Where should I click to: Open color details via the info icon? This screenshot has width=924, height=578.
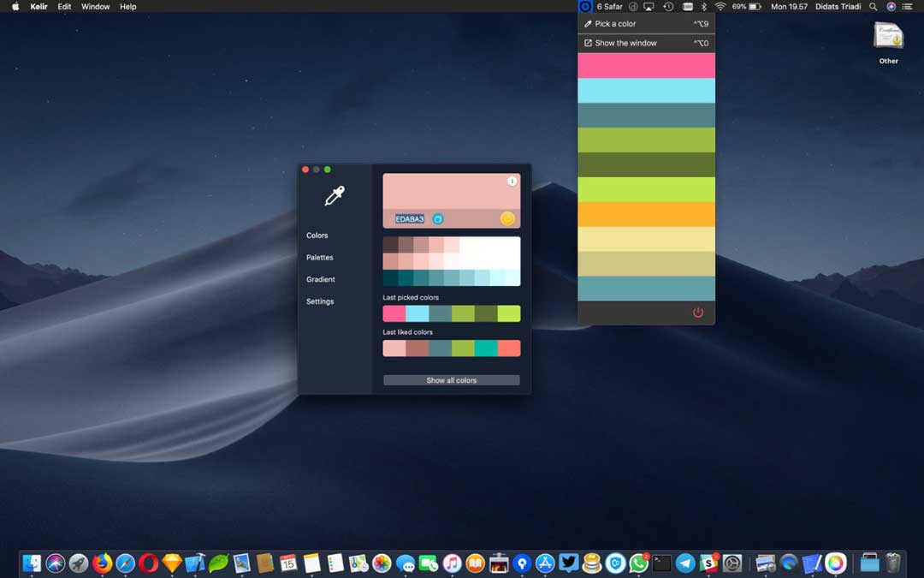(512, 181)
